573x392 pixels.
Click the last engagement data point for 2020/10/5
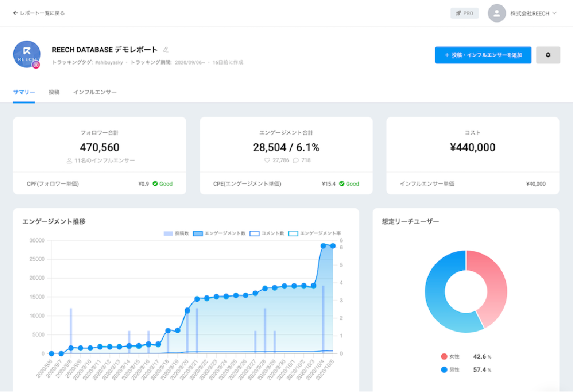pyautogui.click(x=333, y=246)
